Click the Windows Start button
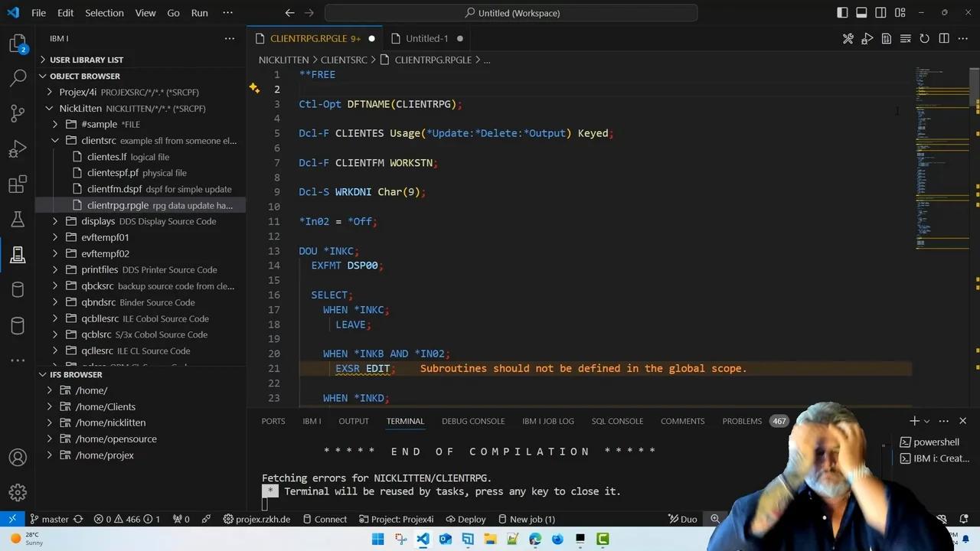Viewport: 980px width, 551px height. pos(378,540)
